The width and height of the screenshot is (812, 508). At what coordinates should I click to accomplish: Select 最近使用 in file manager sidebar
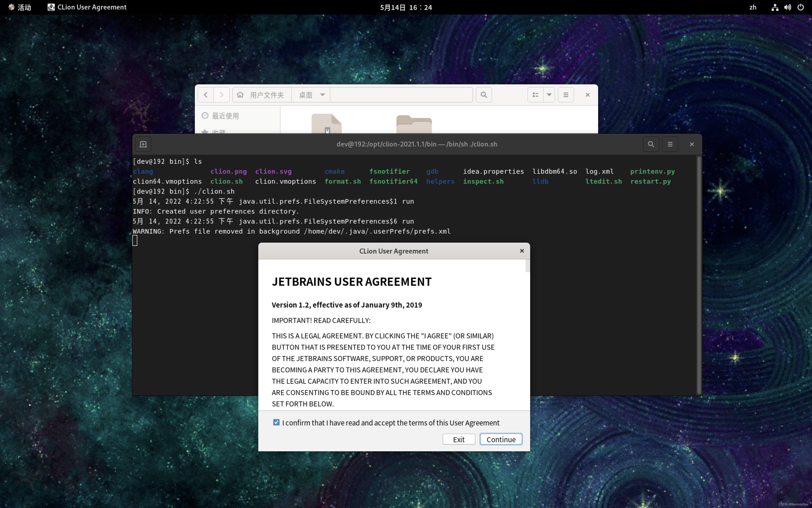point(237,116)
